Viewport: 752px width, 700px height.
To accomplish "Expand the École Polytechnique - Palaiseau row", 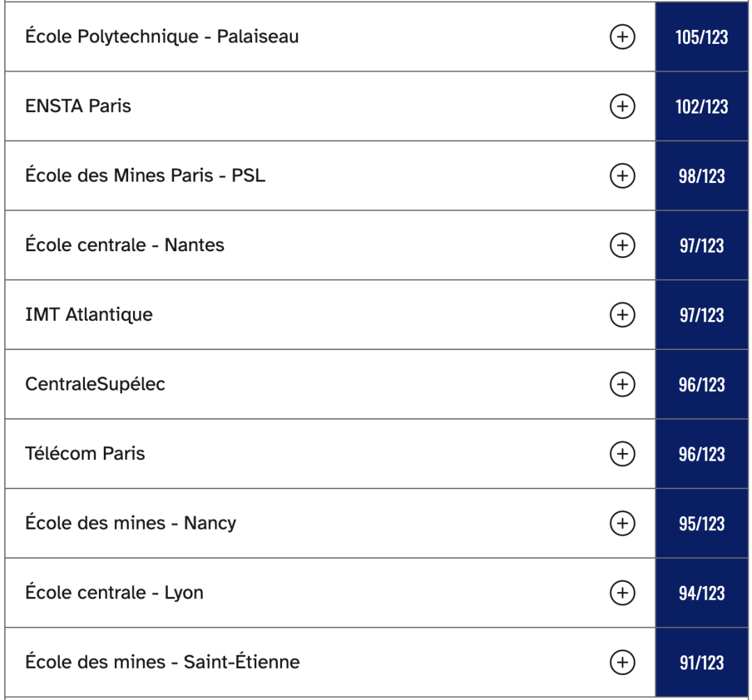I will pos(622,37).
